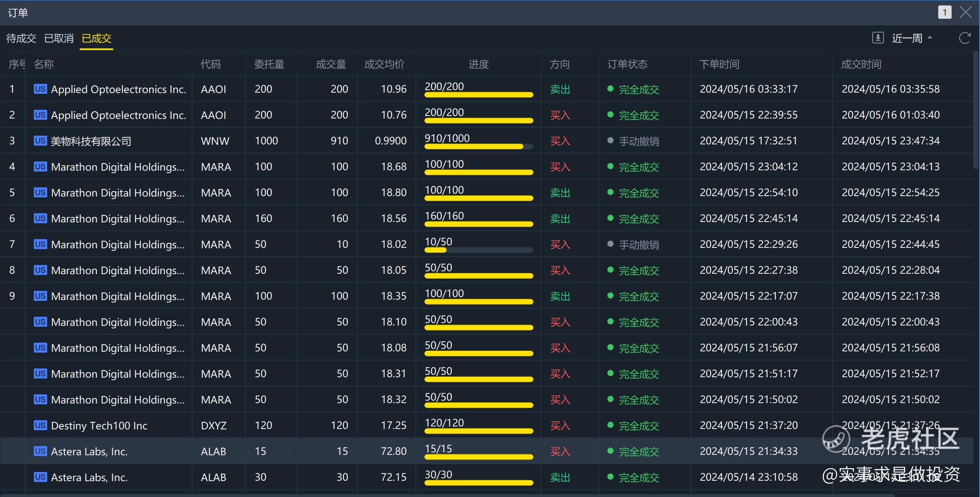Click row number 4 in 序号 column
Screen dimensions: 980x497
[x=12, y=167]
